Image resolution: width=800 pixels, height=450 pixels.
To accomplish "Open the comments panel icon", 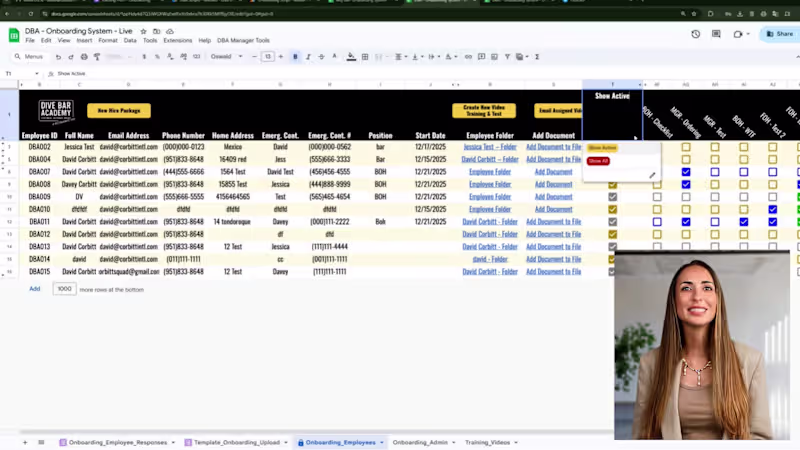I will tap(716, 34).
